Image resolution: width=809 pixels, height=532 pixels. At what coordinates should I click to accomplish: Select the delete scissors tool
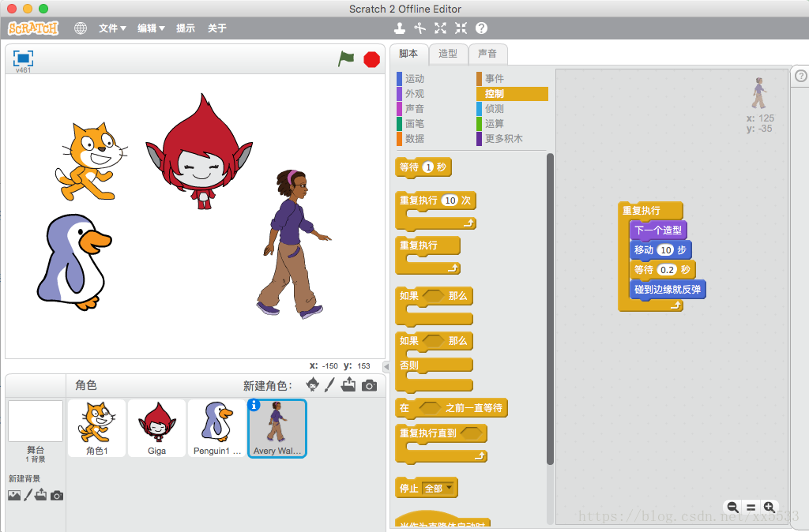(420, 28)
